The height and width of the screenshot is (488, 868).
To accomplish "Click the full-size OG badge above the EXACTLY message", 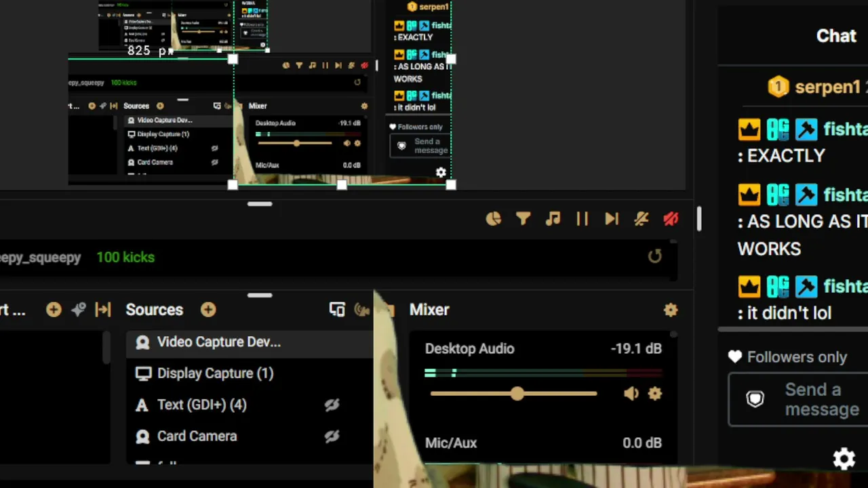I will pyautogui.click(x=778, y=129).
